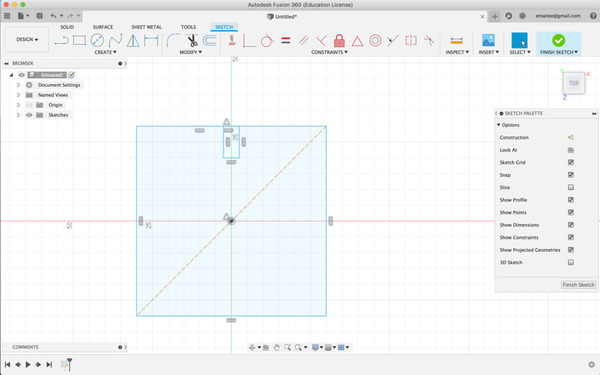Viewport: 600px width, 375px height.
Task: Select the Untitled document tab
Action: pos(282,16)
